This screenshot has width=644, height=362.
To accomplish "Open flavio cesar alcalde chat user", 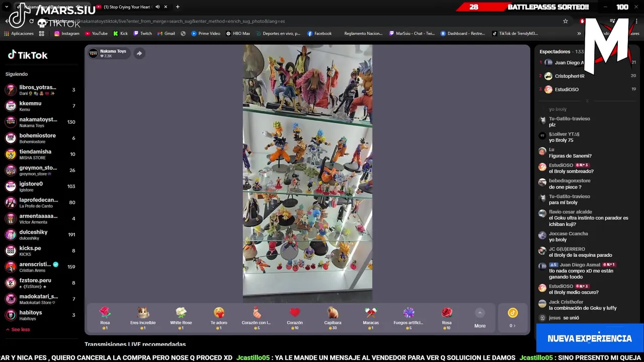I will coord(570,212).
